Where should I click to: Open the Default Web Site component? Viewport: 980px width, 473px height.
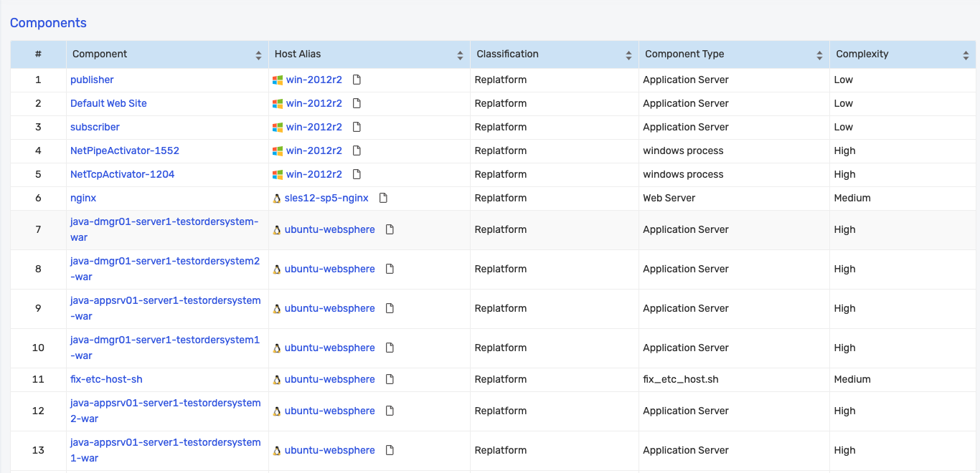[108, 103]
